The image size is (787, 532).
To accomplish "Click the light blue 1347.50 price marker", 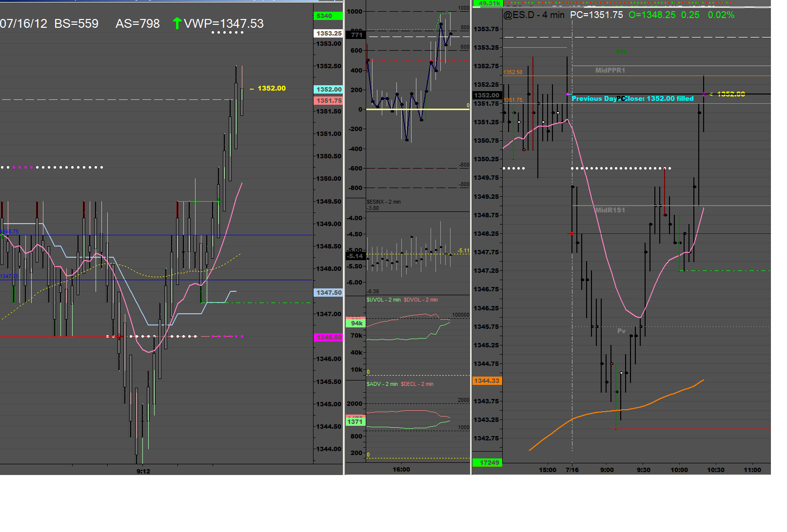I will [x=328, y=292].
